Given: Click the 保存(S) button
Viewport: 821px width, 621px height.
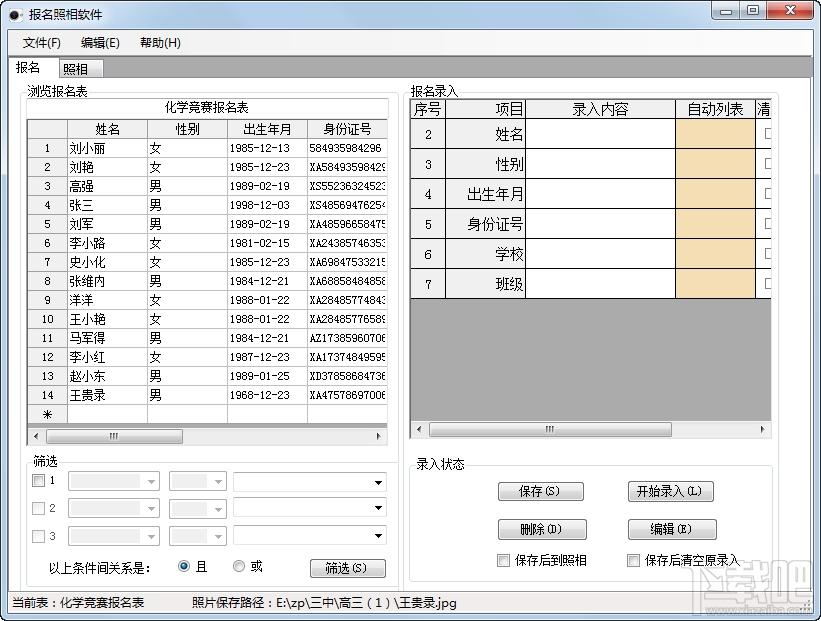Looking at the screenshot, I should click(x=540, y=492).
